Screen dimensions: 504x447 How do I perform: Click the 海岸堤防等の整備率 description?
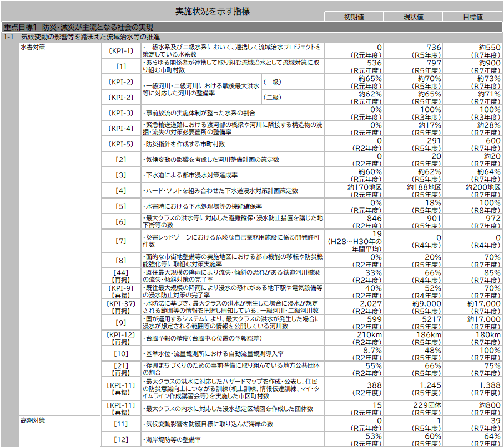click(172, 440)
